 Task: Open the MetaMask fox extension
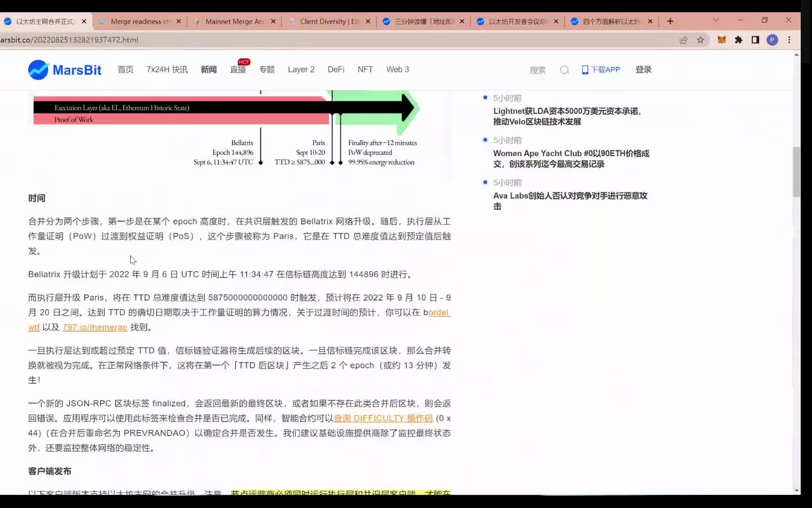coord(721,40)
